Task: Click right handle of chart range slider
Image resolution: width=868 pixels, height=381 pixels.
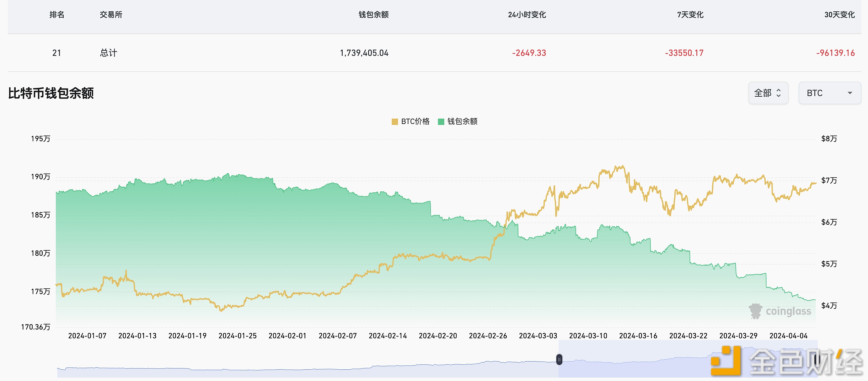Action: [817, 359]
